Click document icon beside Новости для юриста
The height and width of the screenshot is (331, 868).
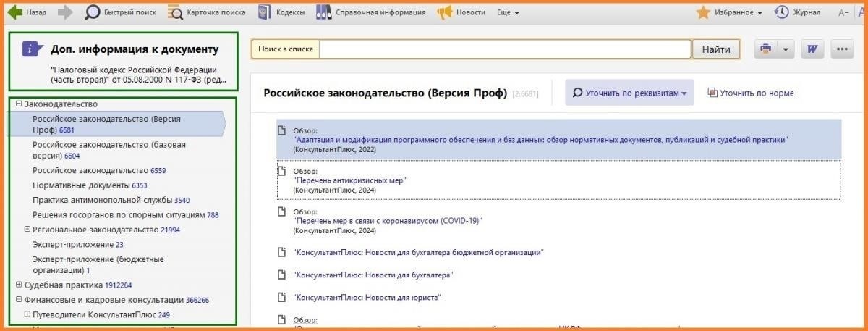coord(282,297)
